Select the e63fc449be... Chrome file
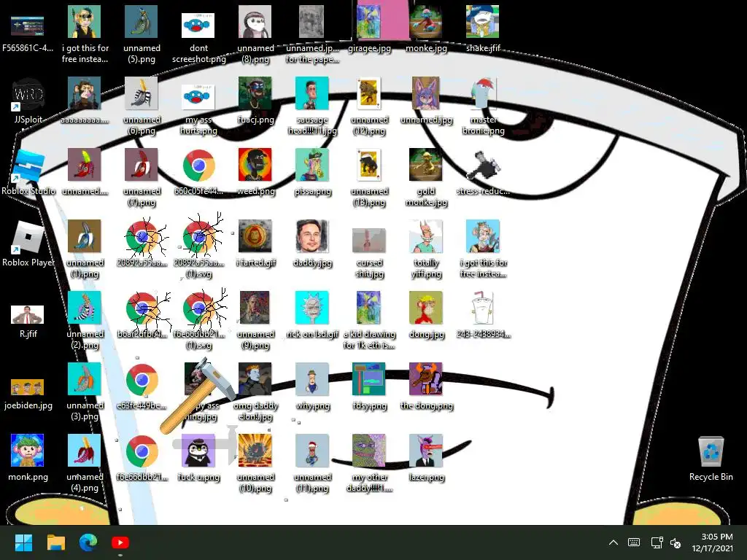Image resolution: width=747 pixels, height=560 pixels. coord(142,386)
